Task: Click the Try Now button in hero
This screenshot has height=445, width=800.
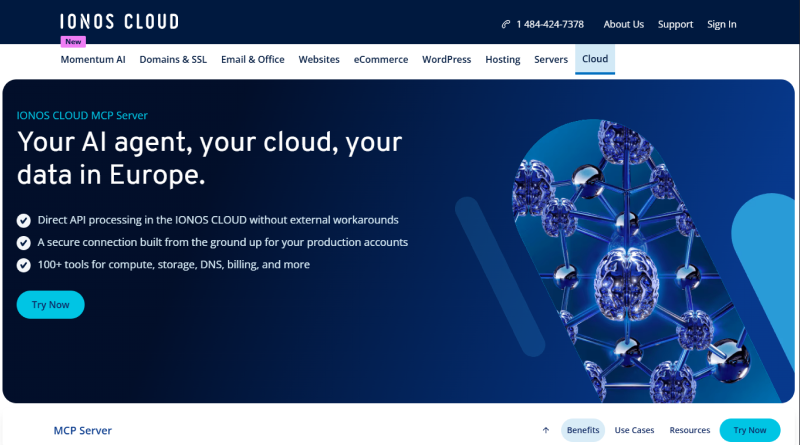Action: click(51, 305)
